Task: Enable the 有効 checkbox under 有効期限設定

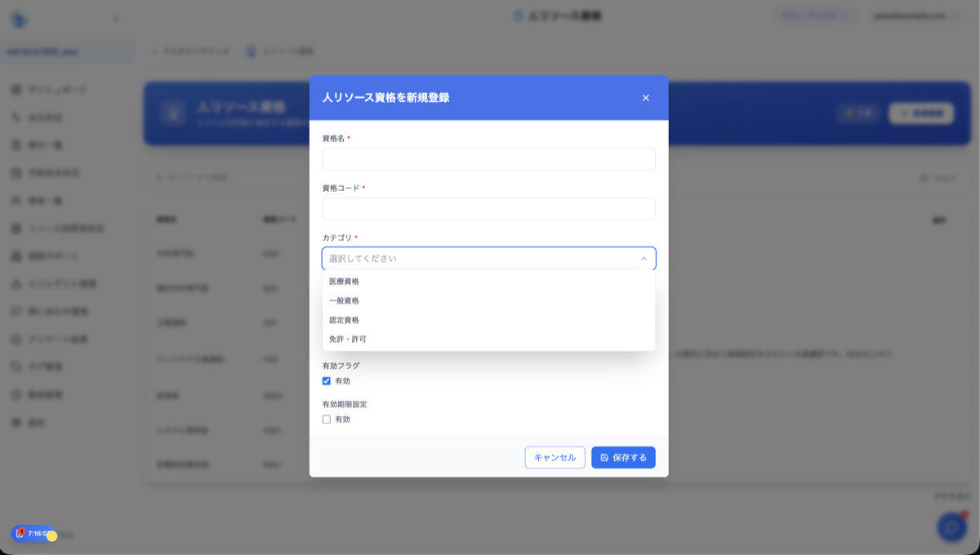Action: pyautogui.click(x=327, y=421)
